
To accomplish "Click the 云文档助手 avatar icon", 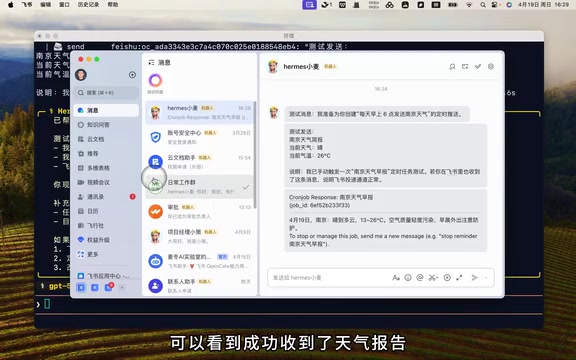I will 155,162.
